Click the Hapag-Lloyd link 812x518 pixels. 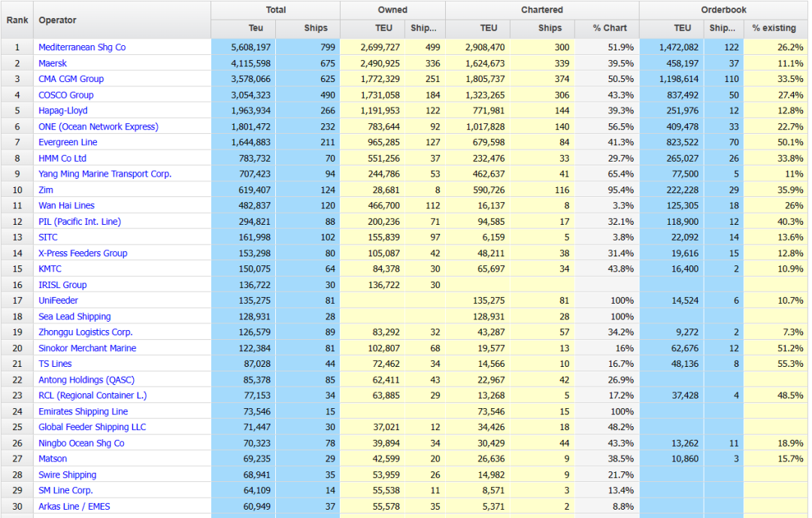(62, 111)
